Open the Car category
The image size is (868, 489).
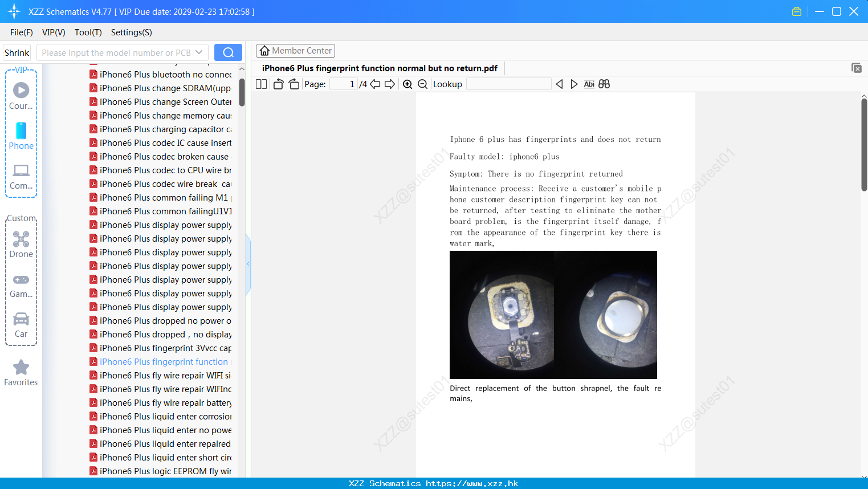[x=21, y=325]
